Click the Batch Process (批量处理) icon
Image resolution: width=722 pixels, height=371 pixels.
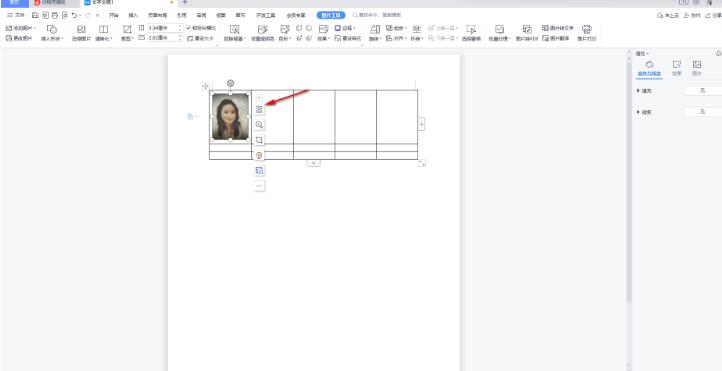tap(500, 29)
